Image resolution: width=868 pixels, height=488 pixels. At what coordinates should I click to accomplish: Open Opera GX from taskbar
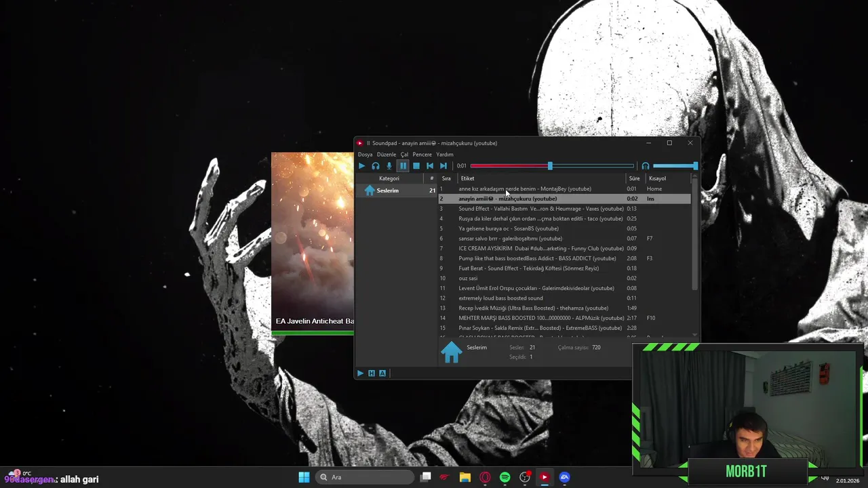[x=485, y=477]
